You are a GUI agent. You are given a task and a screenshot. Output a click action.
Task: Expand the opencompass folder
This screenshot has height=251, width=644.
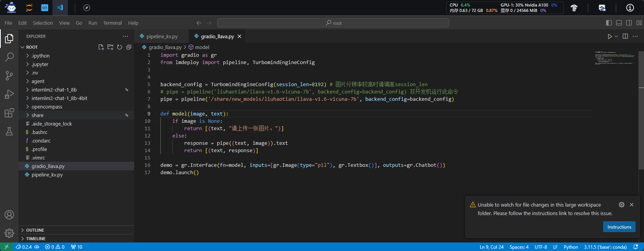76,107
